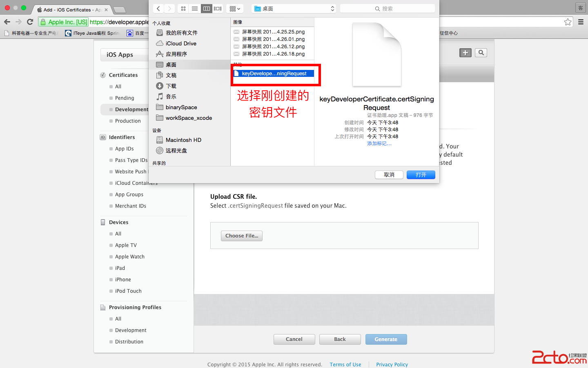Click the Cancel button
This screenshot has height=368, width=588.
294,339
